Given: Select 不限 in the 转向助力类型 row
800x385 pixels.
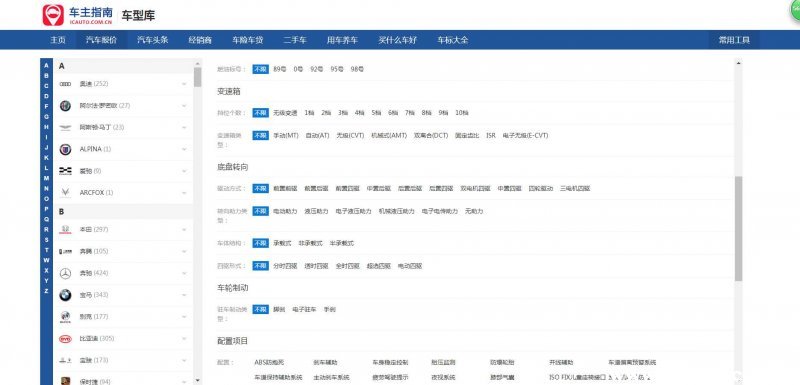Looking at the screenshot, I should click(x=260, y=211).
